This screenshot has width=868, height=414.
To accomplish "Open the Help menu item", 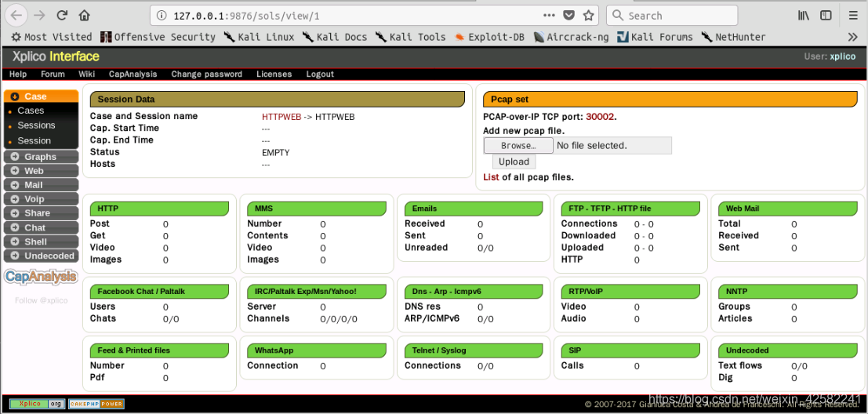I will [18, 74].
